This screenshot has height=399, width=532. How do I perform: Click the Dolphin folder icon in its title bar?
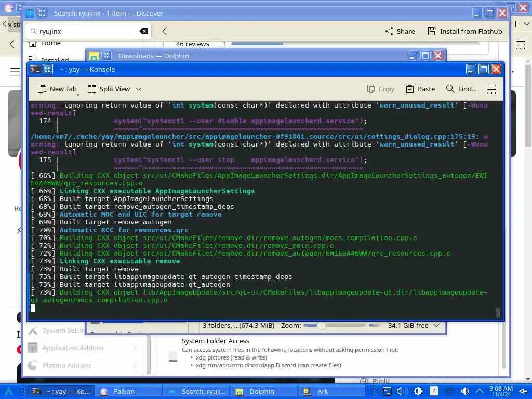[94, 56]
